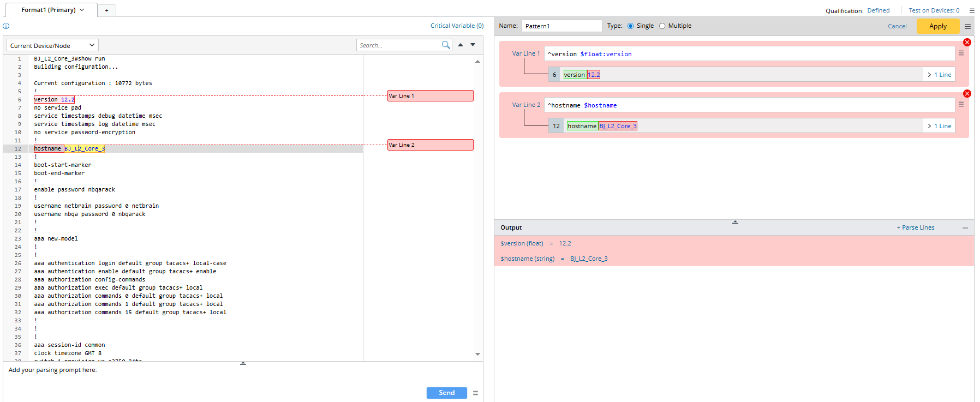Click the Cancel link
The width and height of the screenshot is (980, 402).
coord(897,26)
